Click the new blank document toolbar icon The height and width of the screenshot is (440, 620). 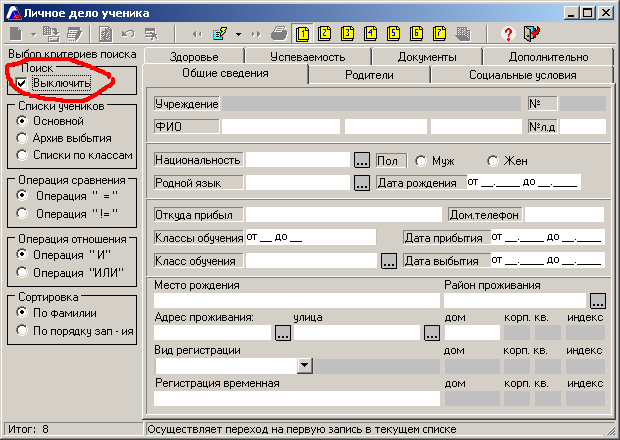pos(16,34)
